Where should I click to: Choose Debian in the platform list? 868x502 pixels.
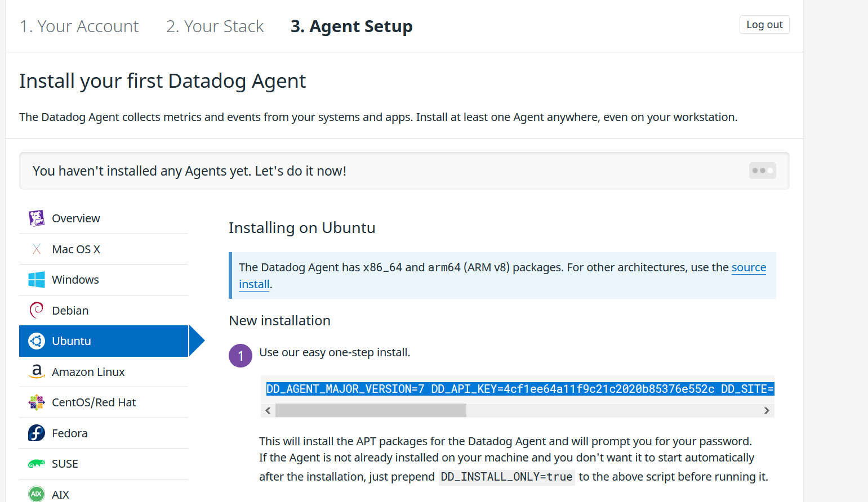click(104, 310)
